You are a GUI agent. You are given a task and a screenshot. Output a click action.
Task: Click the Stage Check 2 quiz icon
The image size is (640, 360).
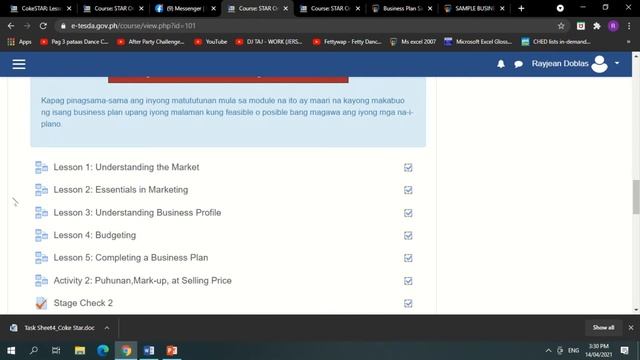tap(41, 303)
